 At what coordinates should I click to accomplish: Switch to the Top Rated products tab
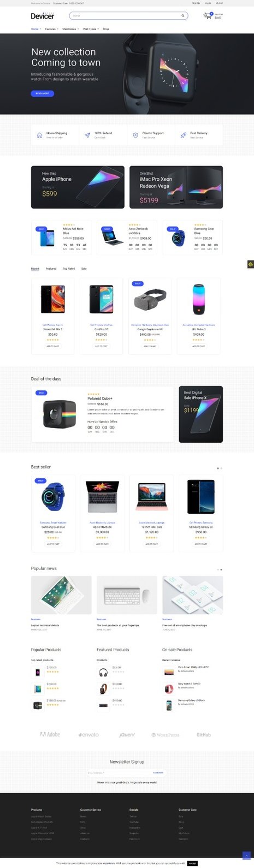click(69, 269)
